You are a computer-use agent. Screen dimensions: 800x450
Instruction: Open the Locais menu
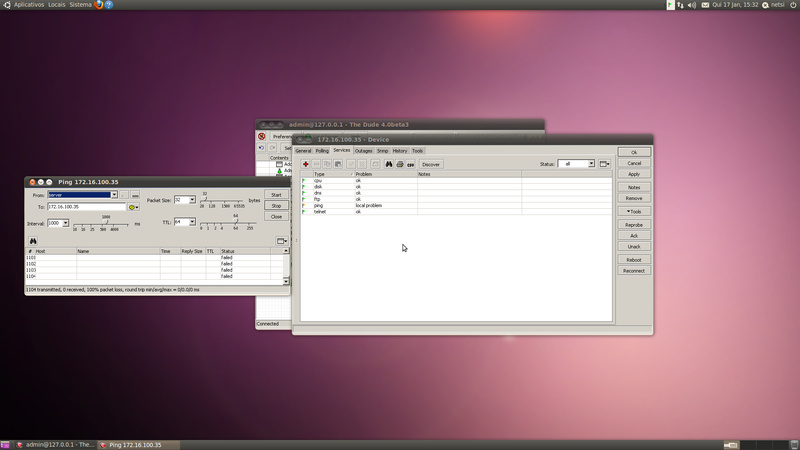(57, 5)
